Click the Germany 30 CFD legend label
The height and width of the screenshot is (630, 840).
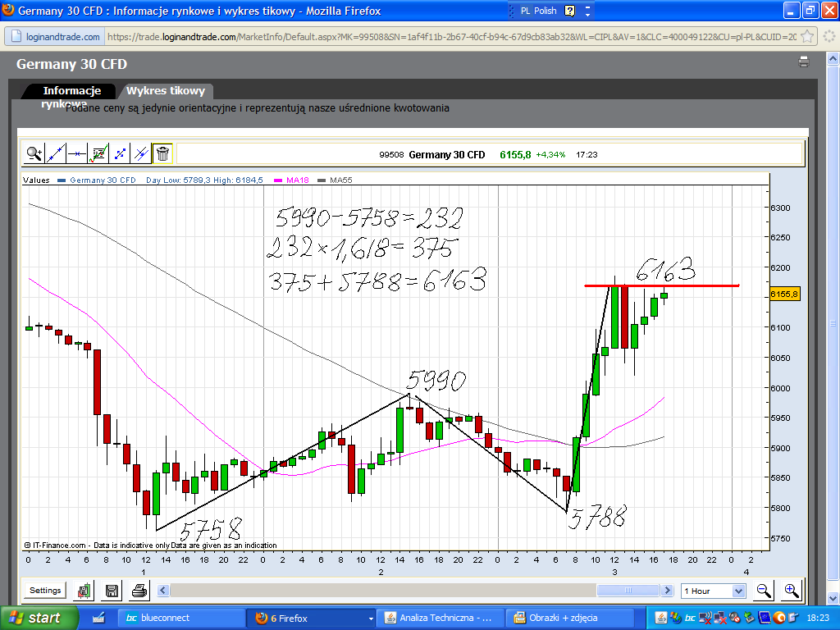tap(103, 180)
